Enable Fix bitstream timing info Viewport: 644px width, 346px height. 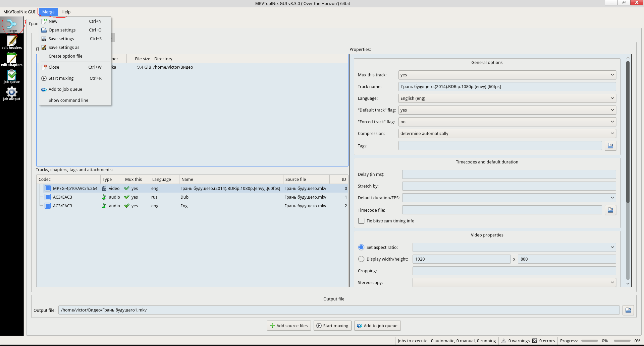361,221
